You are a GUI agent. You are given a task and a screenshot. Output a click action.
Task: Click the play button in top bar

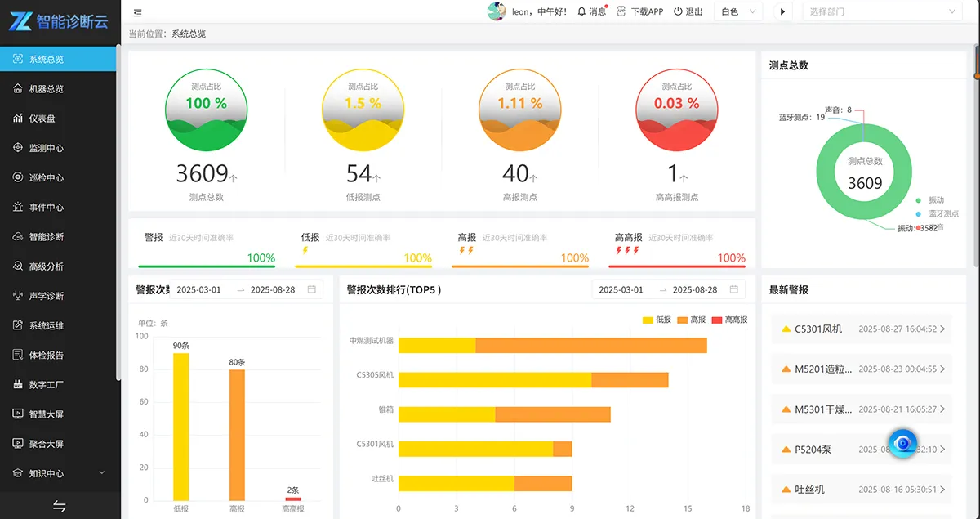pyautogui.click(x=783, y=11)
